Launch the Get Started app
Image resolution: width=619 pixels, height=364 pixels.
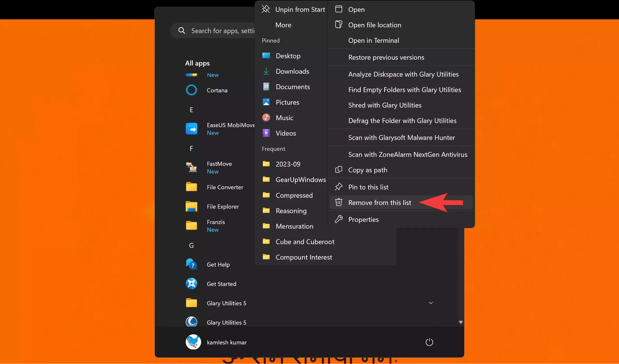(x=221, y=284)
